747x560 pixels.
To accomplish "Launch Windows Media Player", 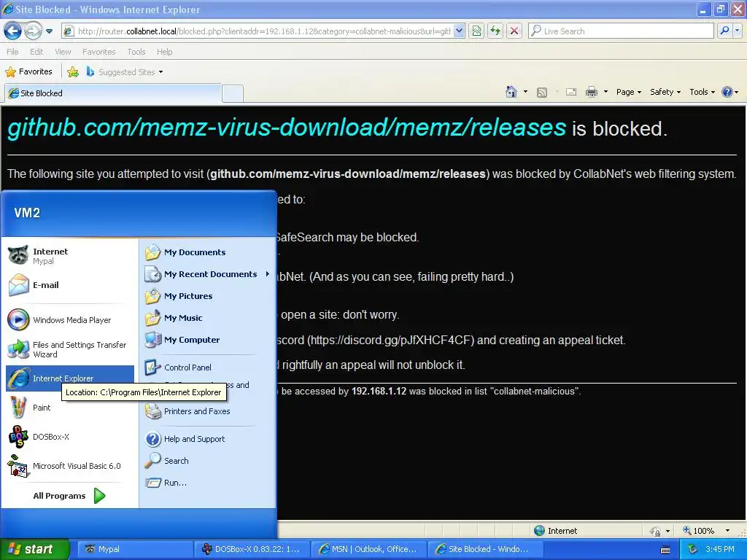I will (70, 320).
